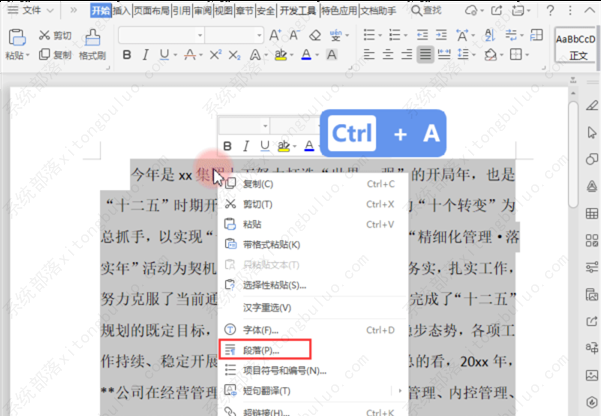Choose Paste (粘贴) in context menu
The height and width of the screenshot is (416, 601).
[x=312, y=224]
